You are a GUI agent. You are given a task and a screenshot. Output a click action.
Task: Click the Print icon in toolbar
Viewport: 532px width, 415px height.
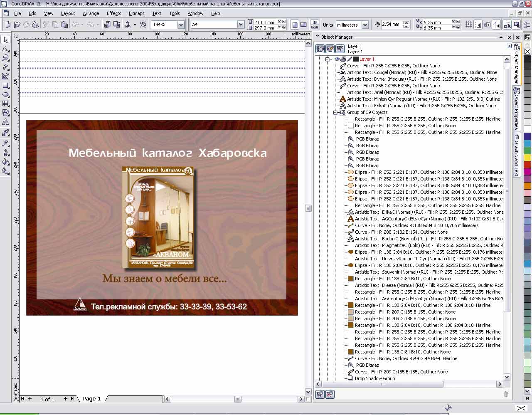[x=35, y=25]
